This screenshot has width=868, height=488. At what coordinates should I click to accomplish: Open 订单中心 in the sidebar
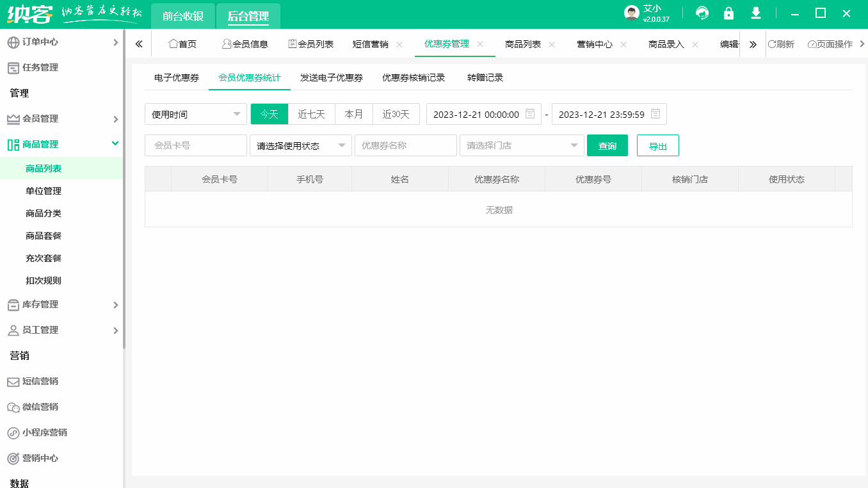pos(38,42)
